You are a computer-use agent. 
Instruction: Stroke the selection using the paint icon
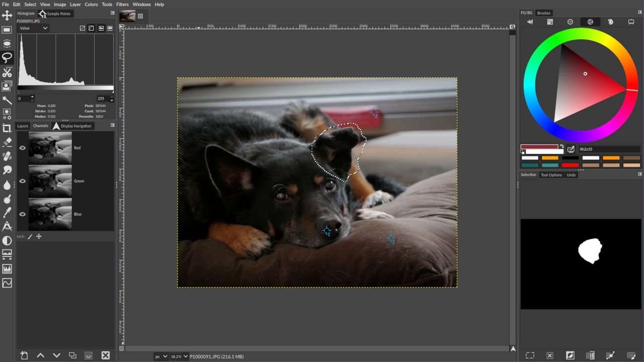pos(631,355)
